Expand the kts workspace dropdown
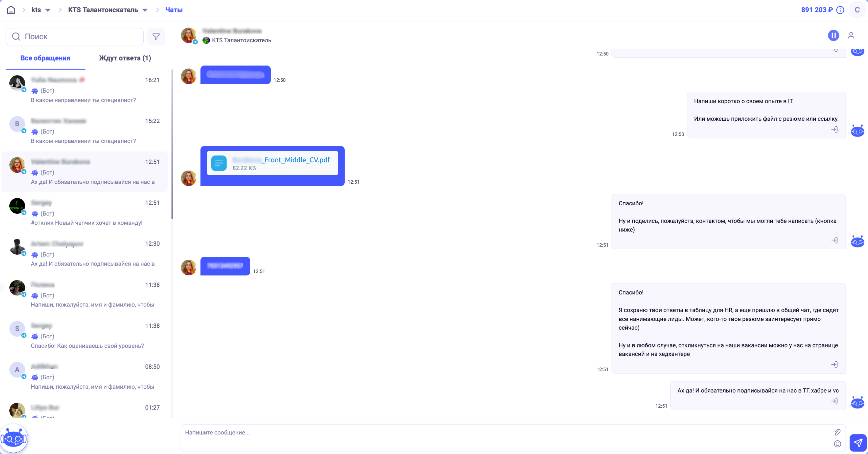The image size is (868, 454). coord(48,10)
